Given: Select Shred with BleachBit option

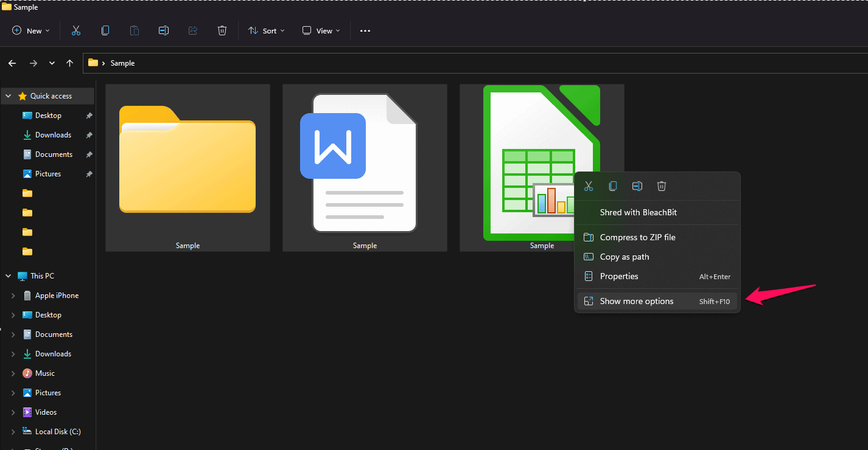Looking at the screenshot, I should click(638, 212).
